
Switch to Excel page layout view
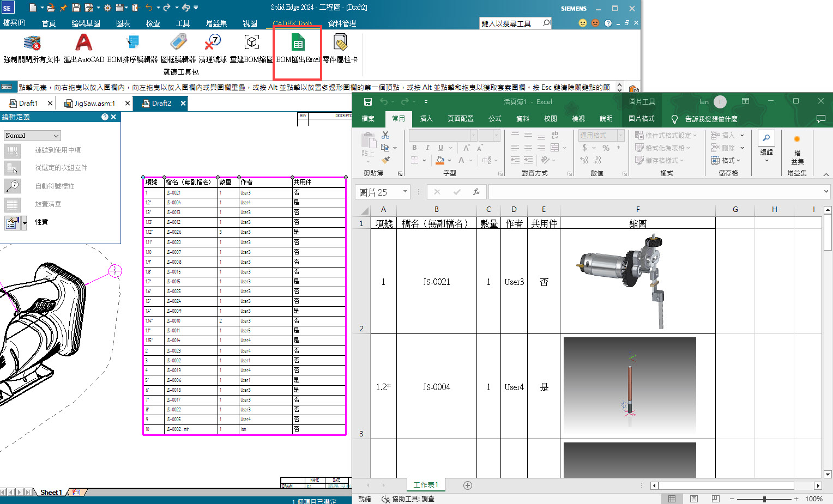click(x=693, y=499)
